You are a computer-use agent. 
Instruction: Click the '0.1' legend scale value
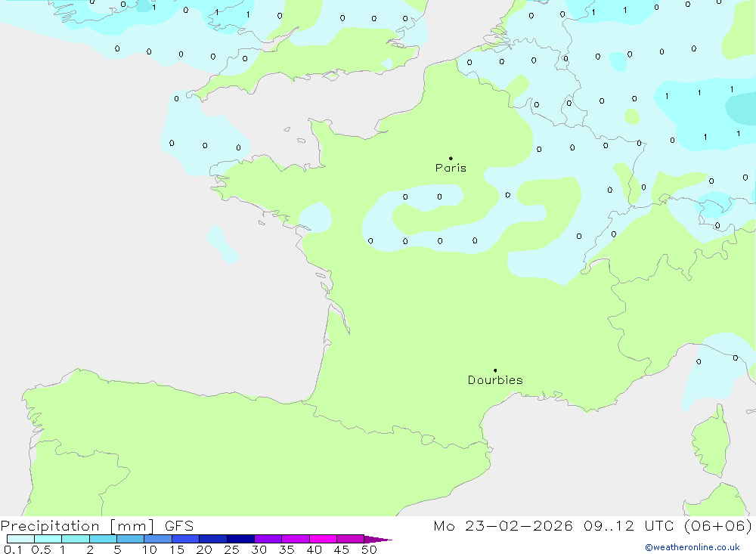[13, 549]
